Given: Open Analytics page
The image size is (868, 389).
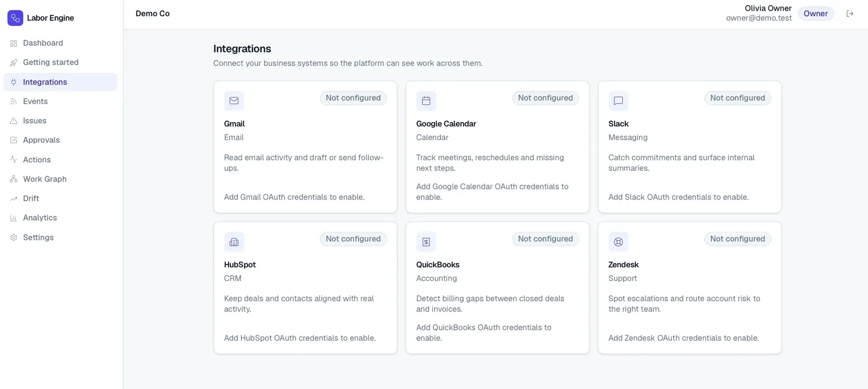Looking at the screenshot, I should [x=61, y=218].
